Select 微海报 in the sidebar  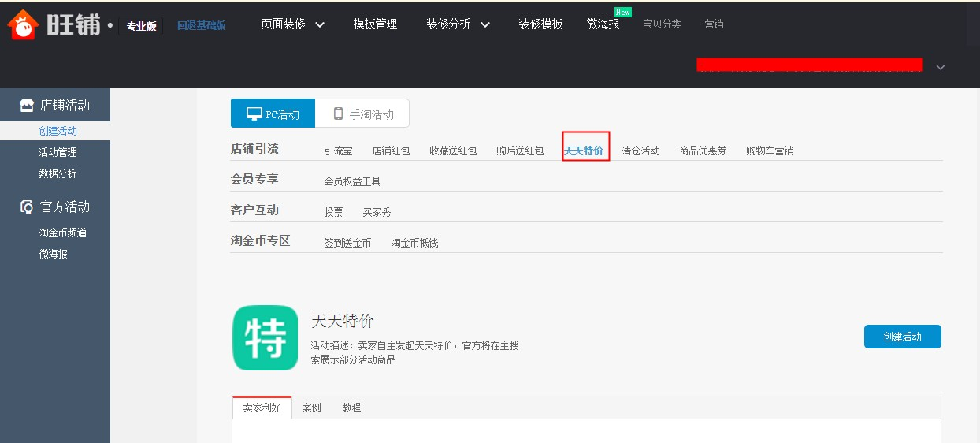[54, 254]
